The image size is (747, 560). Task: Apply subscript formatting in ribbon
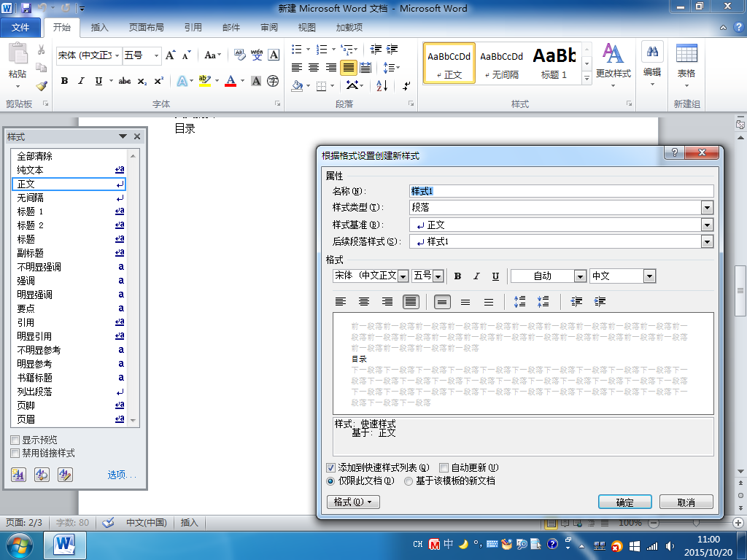(142, 81)
